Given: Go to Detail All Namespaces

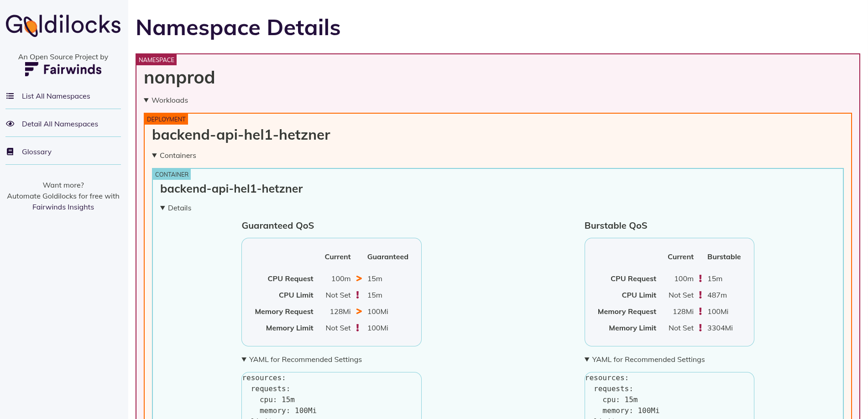Looking at the screenshot, I should [x=60, y=124].
